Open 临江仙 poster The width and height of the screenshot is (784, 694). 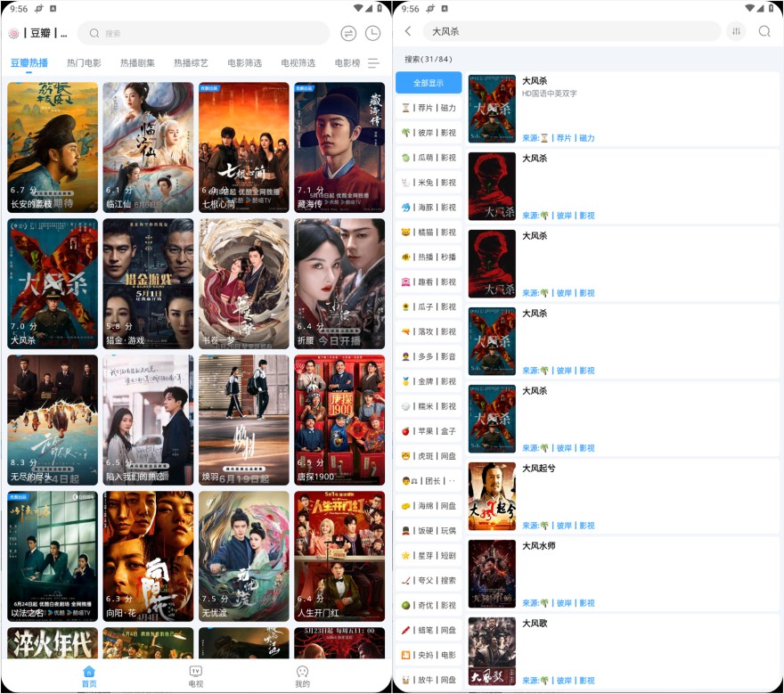click(x=148, y=148)
